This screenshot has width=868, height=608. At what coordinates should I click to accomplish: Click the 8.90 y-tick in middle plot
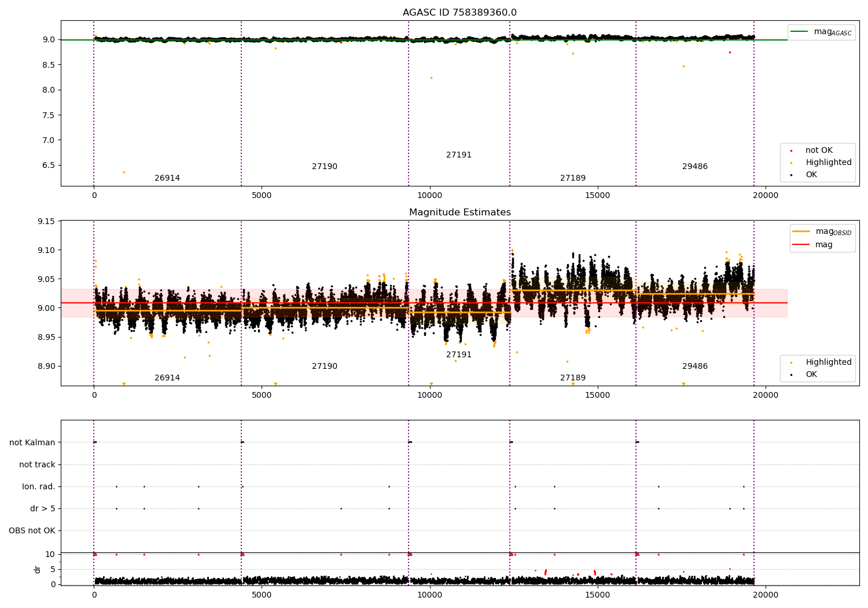(x=46, y=367)
